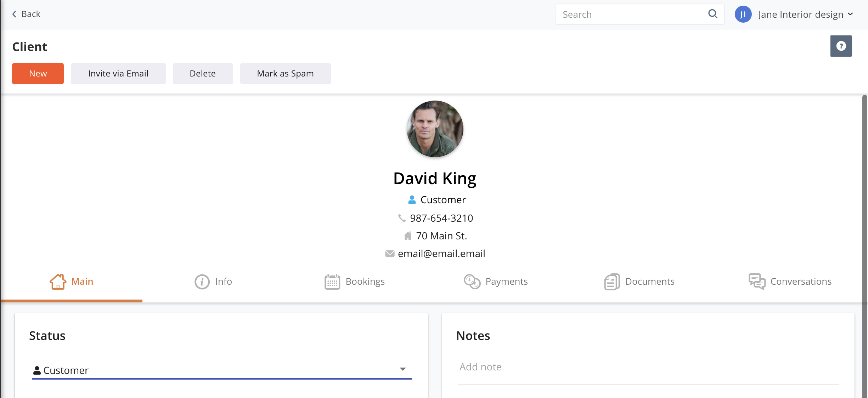Image resolution: width=868 pixels, height=398 pixels.
Task: Open the Customer status dropdown
Action: [x=403, y=369]
